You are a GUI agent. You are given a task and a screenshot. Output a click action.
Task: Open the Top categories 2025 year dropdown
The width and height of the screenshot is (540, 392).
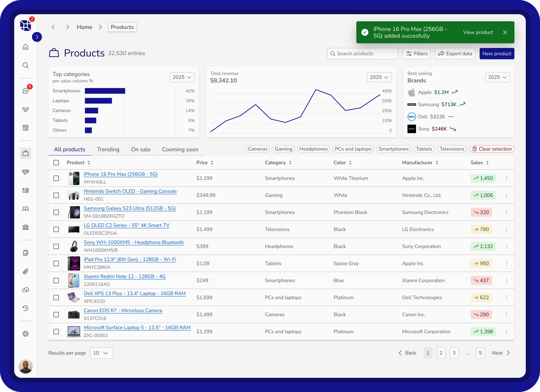[x=182, y=77]
